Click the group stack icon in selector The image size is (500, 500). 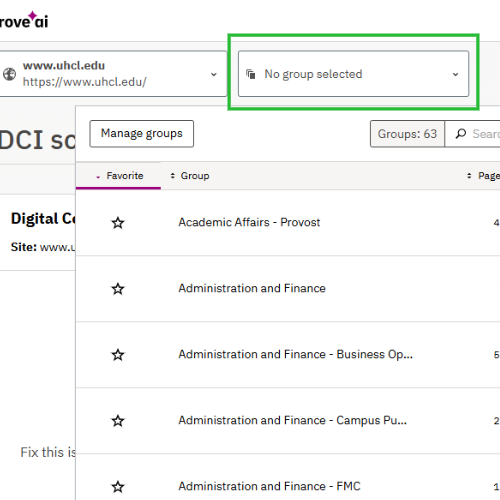coord(251,74)
